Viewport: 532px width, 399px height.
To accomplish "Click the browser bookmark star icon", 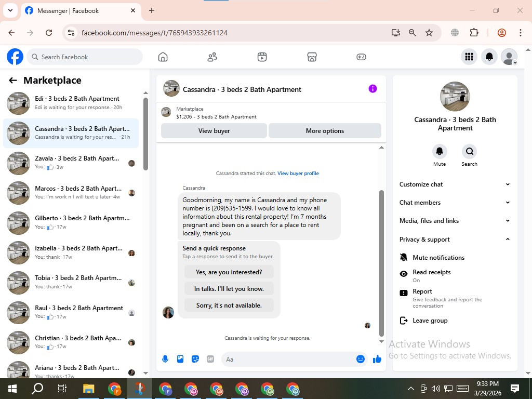I will [x=429, y=33].
